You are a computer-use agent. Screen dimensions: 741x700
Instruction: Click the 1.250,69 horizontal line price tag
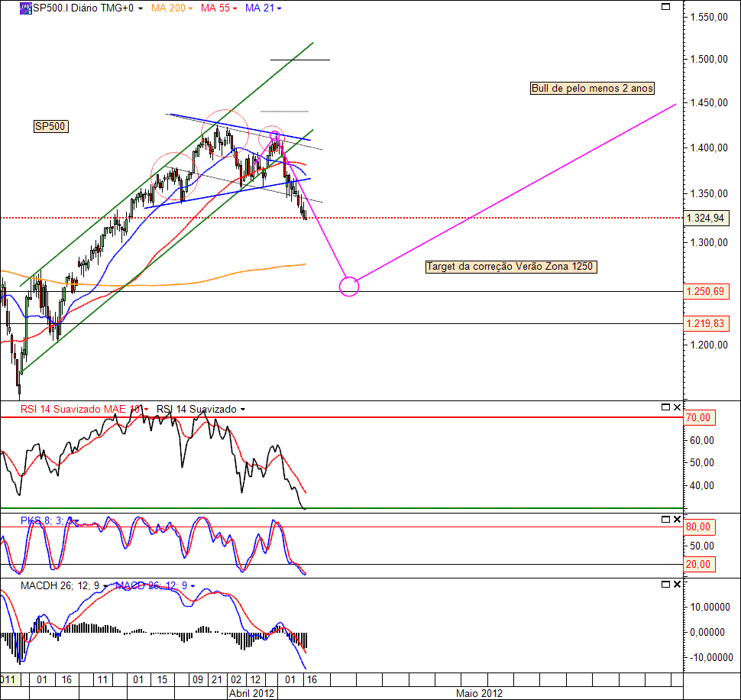point(706,291)
